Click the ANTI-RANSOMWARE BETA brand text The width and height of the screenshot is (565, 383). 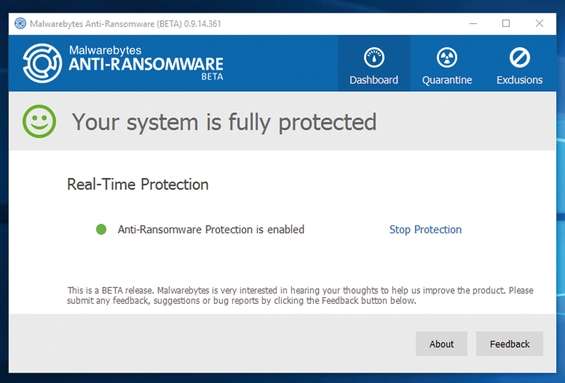(x=146, y=68)
